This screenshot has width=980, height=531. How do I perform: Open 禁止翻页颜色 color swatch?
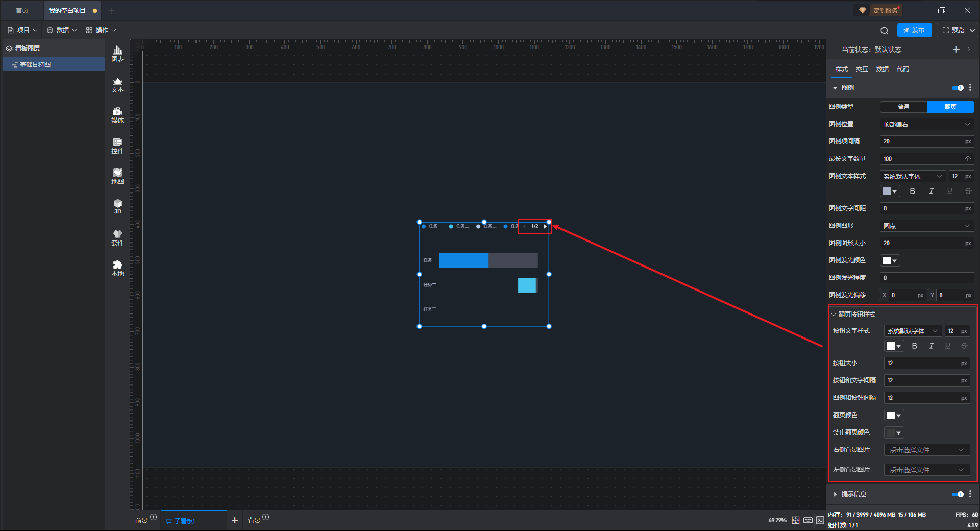[894, 432]
